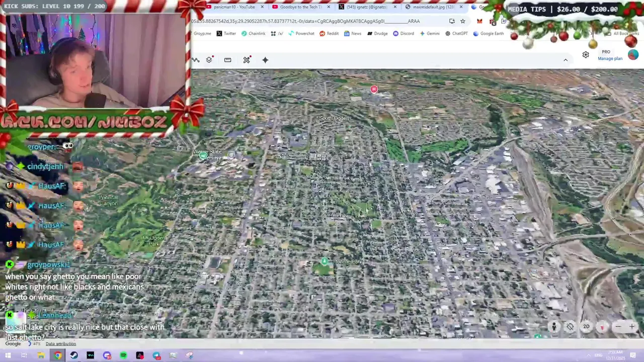Open the /x/ bookmark
The height and width of the screenshot is (362, 644).
(x=277, y=34)
